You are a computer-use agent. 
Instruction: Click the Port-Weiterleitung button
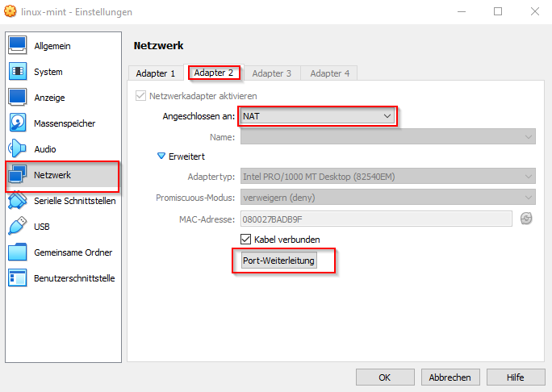278,261
